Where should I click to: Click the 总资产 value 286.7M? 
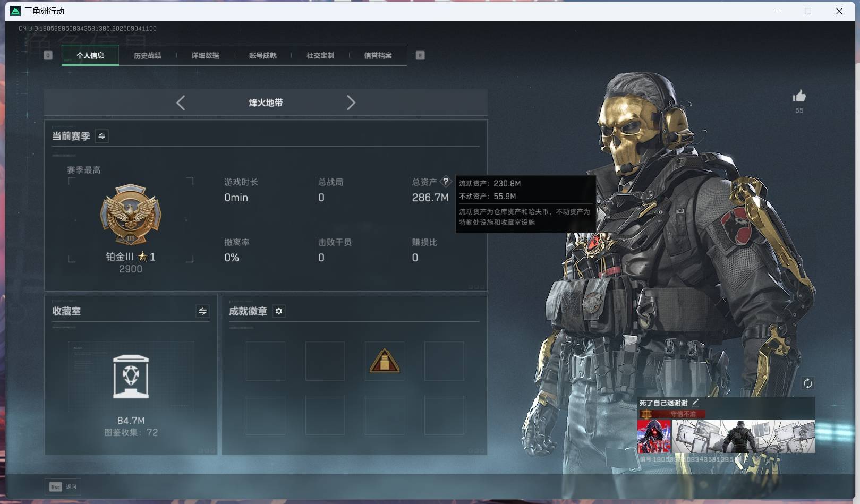(430, 198)
